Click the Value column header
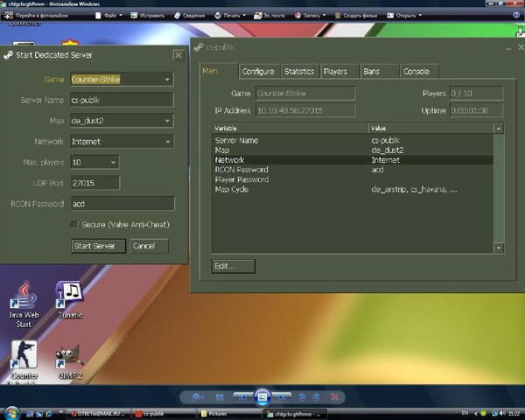 click(430, 129)
